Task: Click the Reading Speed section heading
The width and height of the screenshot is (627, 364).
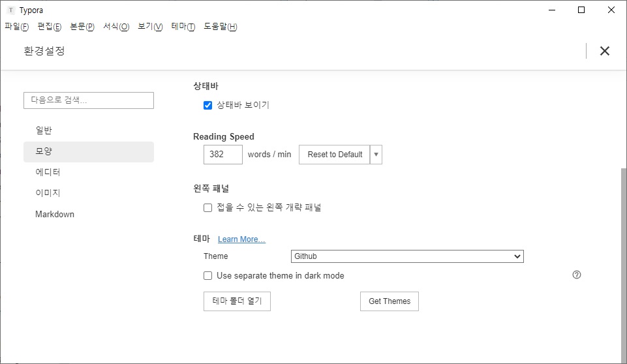Action: pos(224,136)
